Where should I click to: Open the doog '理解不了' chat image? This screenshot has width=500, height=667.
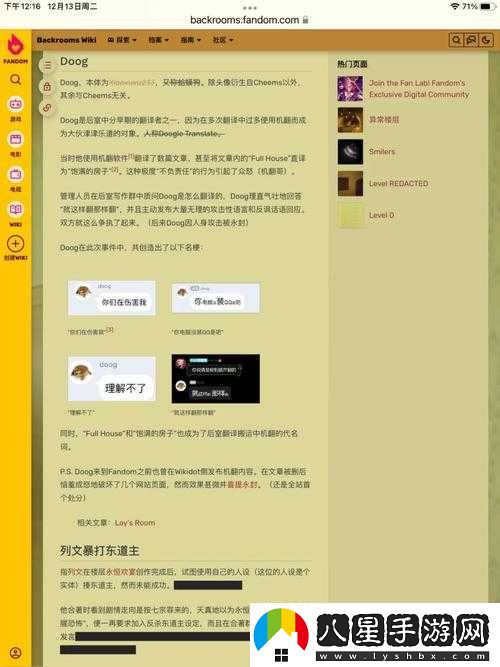pos(111,379)
